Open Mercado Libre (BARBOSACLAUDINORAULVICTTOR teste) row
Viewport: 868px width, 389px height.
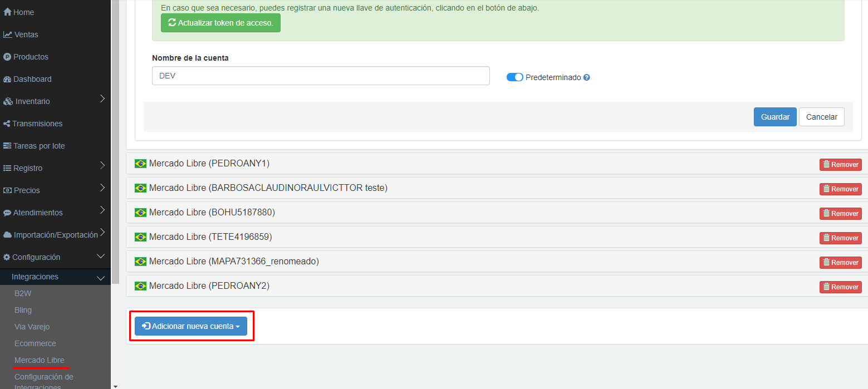tap(497, 188)
